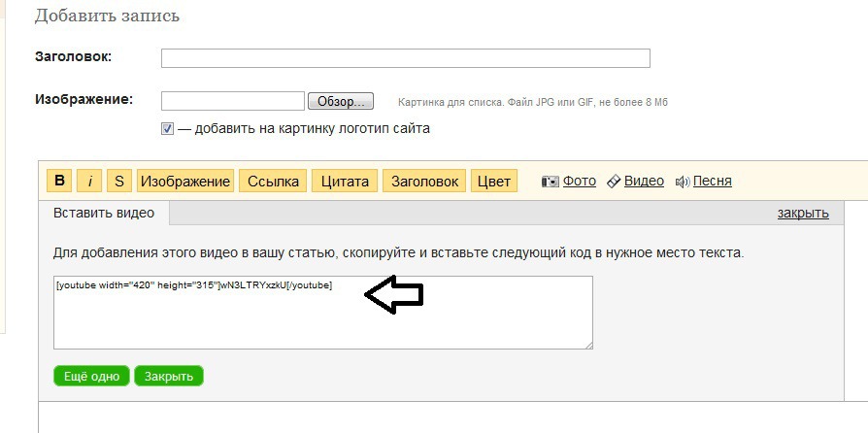Click the Заголовок button in editor toolbar

pyautogui.click(x=424, y=181)
